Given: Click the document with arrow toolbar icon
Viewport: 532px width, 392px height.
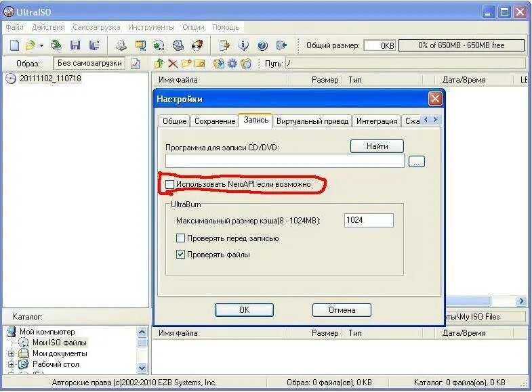Looking at the screenshot, I should (x=224, y=45).
